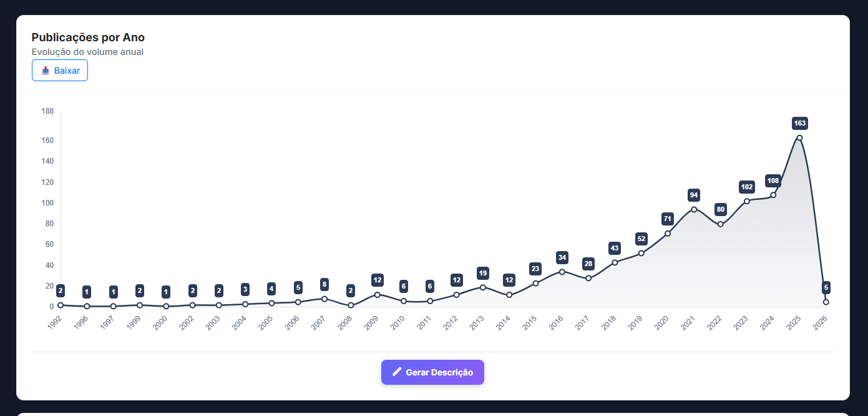Click the 2013 data point marker
The width and height of the screenshot is (868, 416).
click(x=483, y=287)
